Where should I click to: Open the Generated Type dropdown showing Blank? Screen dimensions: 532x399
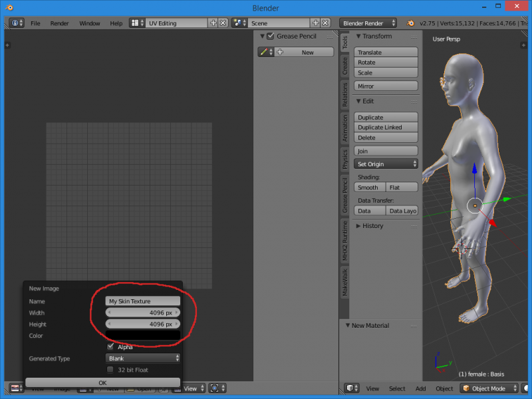click(143, 358)
